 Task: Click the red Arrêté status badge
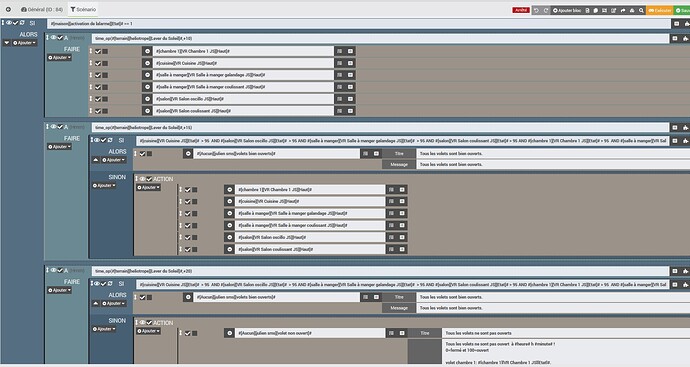(x=521, y=10)
